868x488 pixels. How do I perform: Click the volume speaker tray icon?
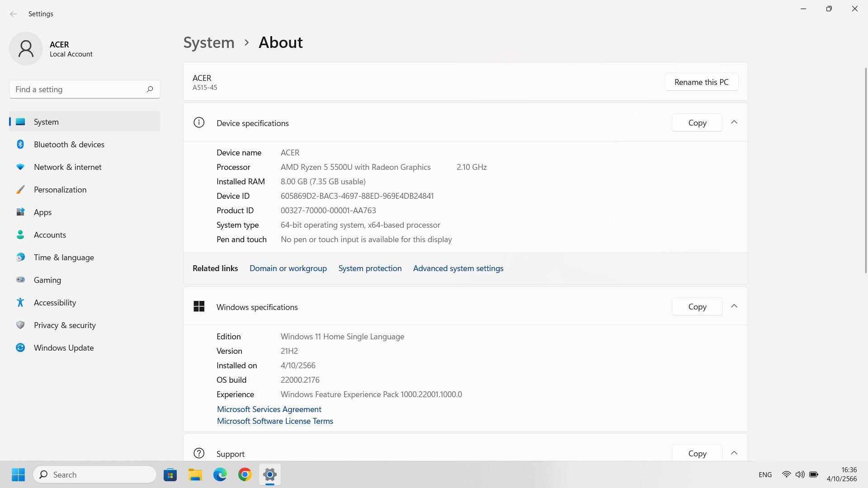pyautogui.click(x=800, y=474)
